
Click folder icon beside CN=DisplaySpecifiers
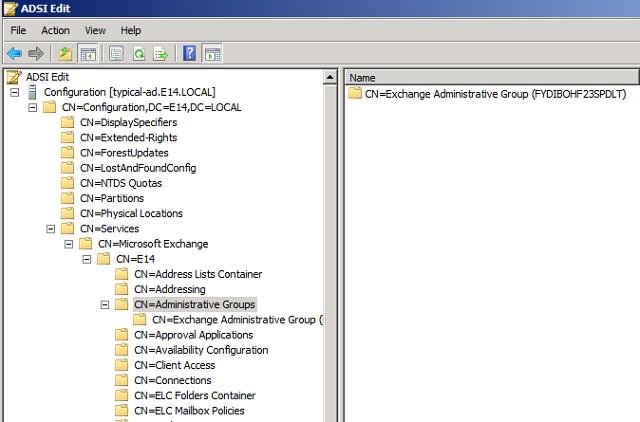pyautogui.click(x=67, y=122)
